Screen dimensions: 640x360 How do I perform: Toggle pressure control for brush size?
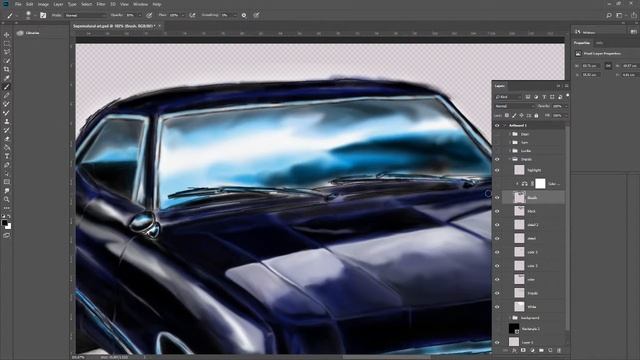pyautogui.click(x=256, y=15)
